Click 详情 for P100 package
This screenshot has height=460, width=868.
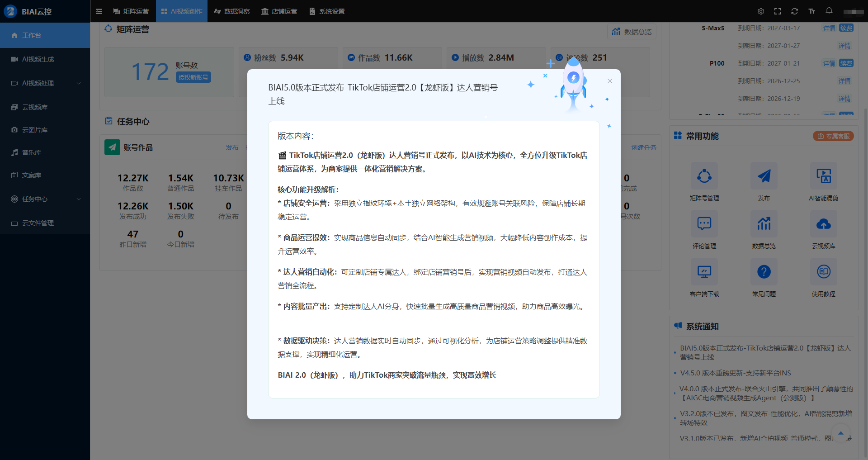[x=829, y=63]
